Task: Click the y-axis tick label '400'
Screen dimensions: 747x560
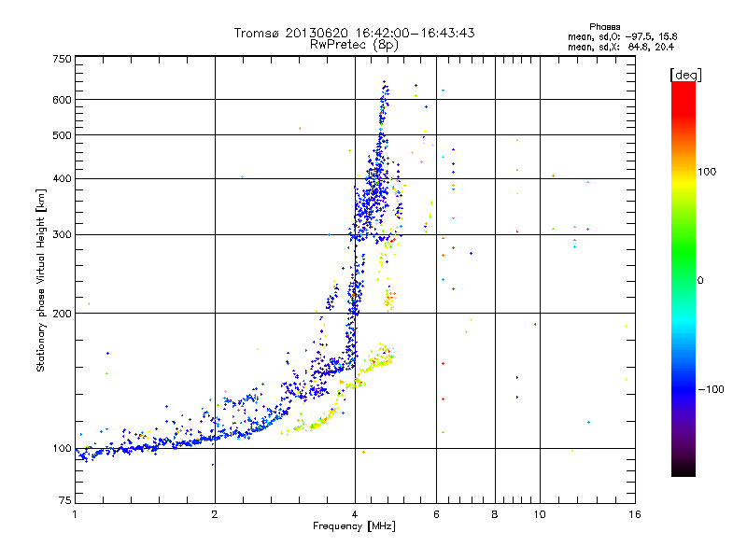Action: (63, 178)
